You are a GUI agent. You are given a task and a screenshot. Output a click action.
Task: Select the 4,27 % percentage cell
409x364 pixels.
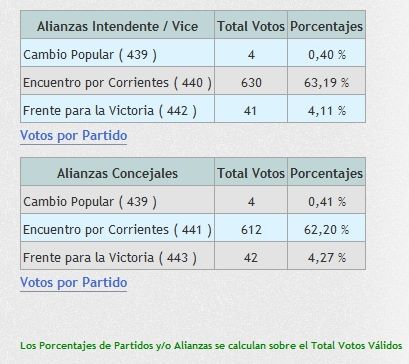coord(326,256)
